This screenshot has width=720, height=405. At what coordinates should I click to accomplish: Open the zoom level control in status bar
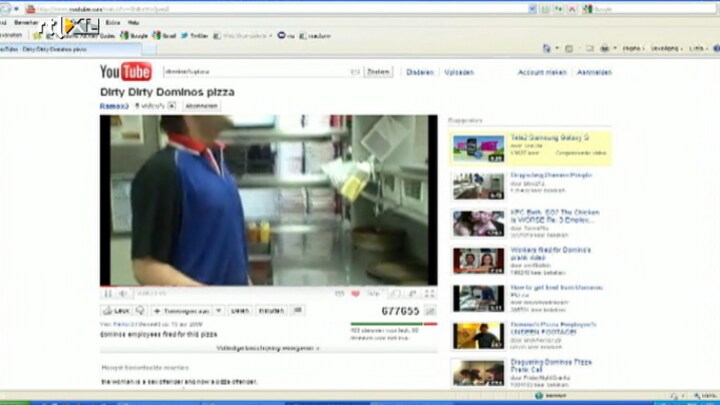(705, 395)
